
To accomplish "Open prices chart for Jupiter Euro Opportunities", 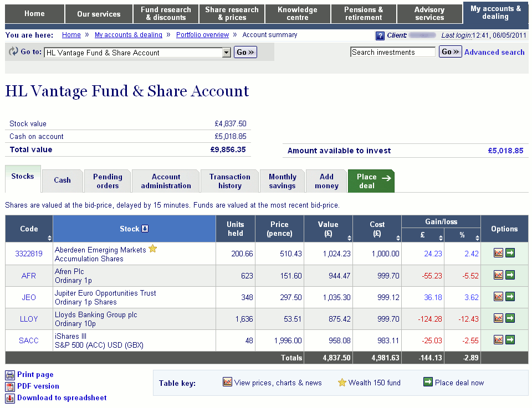I will click(498, 297).
